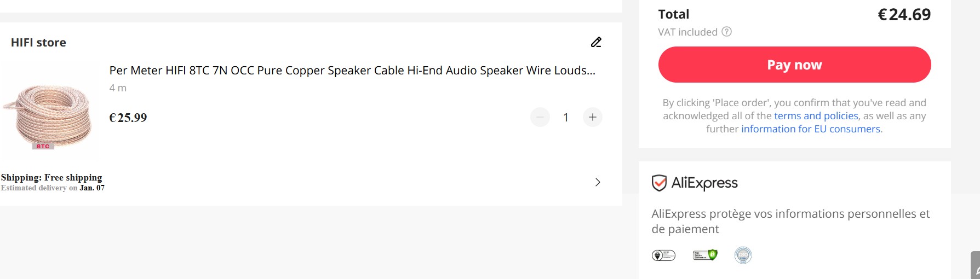Viewport: 980px width, 279px height.
Task: Click the HIFI store name heading
Action: click(x=38, y=43)
